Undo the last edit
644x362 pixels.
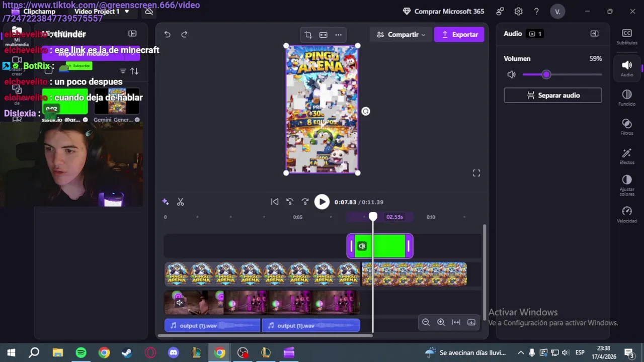click(167, 34)
